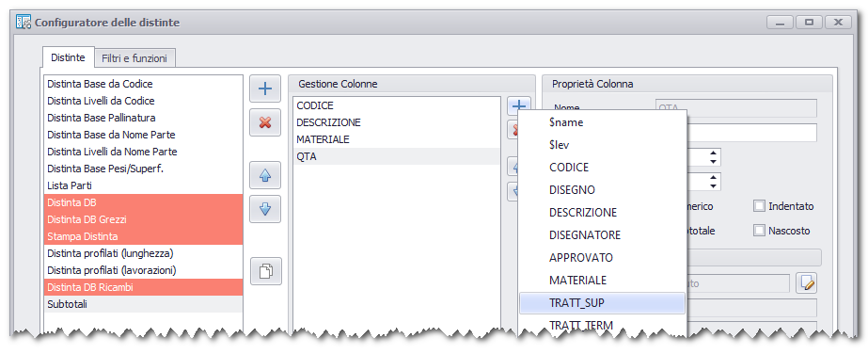This screenshot has width=868, height=354.
Task: Move distinta down with blue arrow
Action: [265, 209]
